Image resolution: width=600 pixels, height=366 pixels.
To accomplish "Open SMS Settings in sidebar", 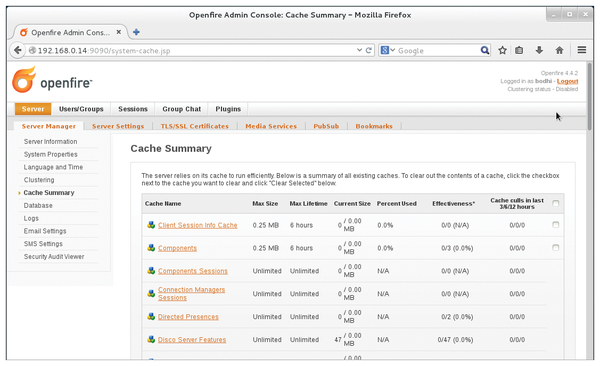I will pyautogui.click(x=43, y=244).
